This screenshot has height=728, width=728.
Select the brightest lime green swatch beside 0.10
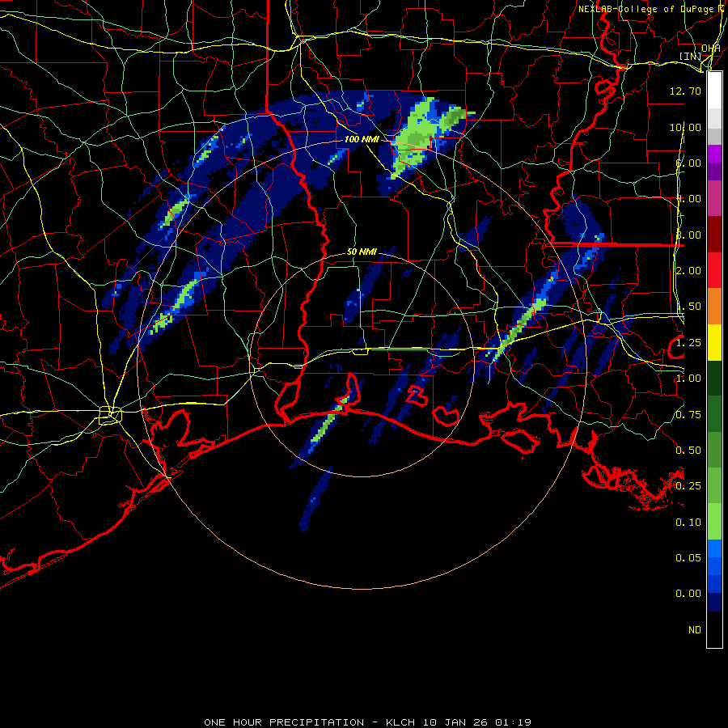(x=714, y=522)
